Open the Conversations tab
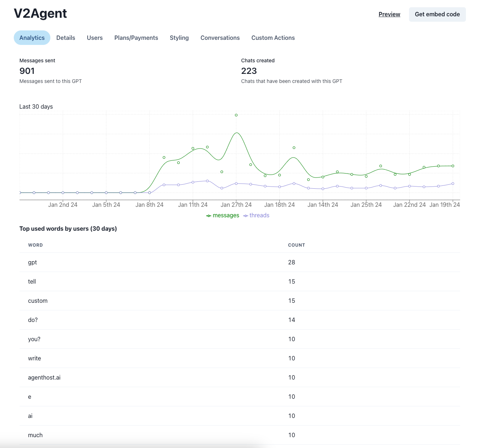Screen dimensions: 496x448 click(x=220, y=38)
